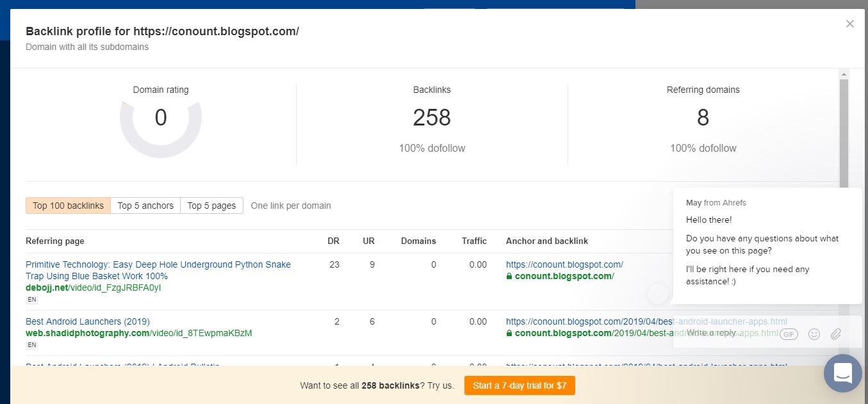
Task: Click the 258 backlinks count
Action: (432, 118)
